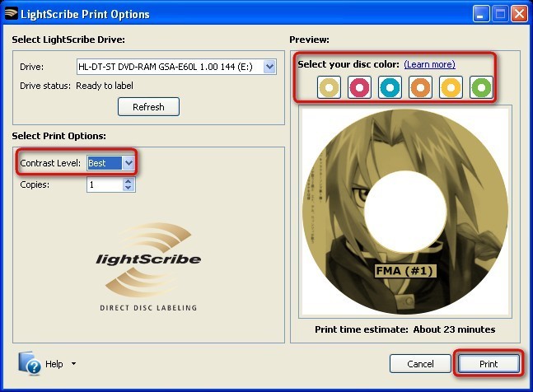Image resolution: width=533 pixels, height=392 pixels.
Task: Select the tan/gold disc color
Action: coord(329,87)
